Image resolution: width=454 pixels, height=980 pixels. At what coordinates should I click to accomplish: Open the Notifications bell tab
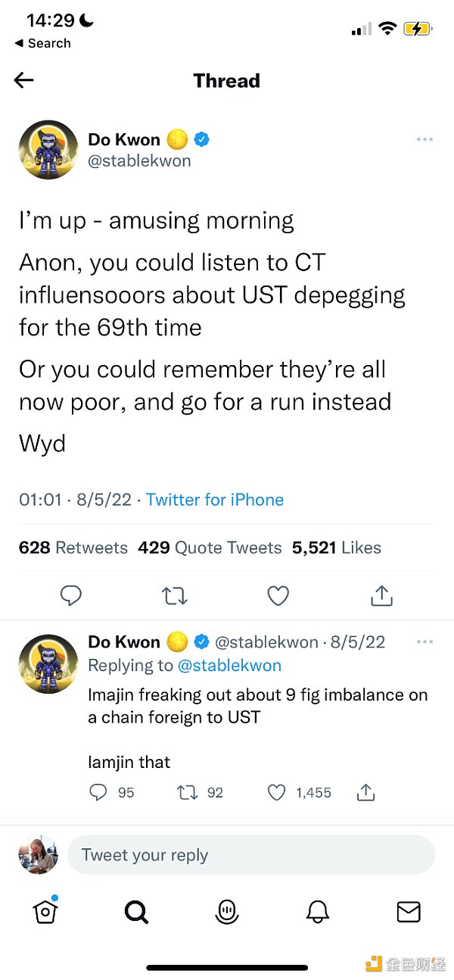(318, 912)
